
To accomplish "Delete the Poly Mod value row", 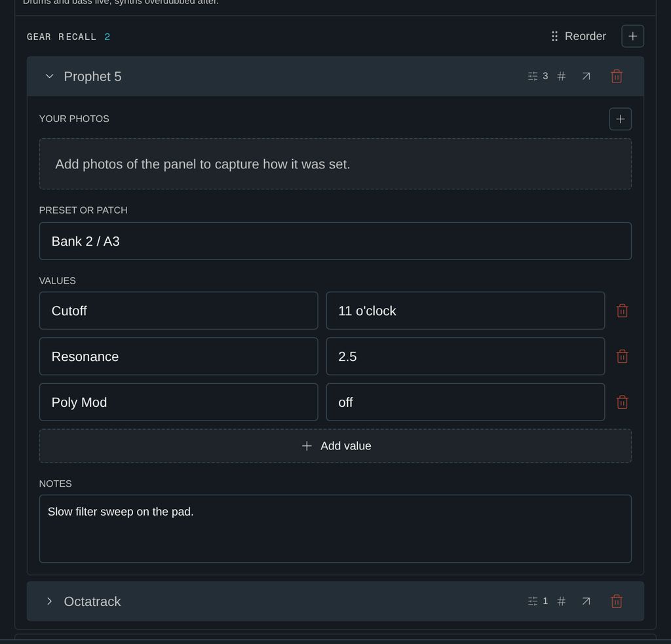I will 622,402.
